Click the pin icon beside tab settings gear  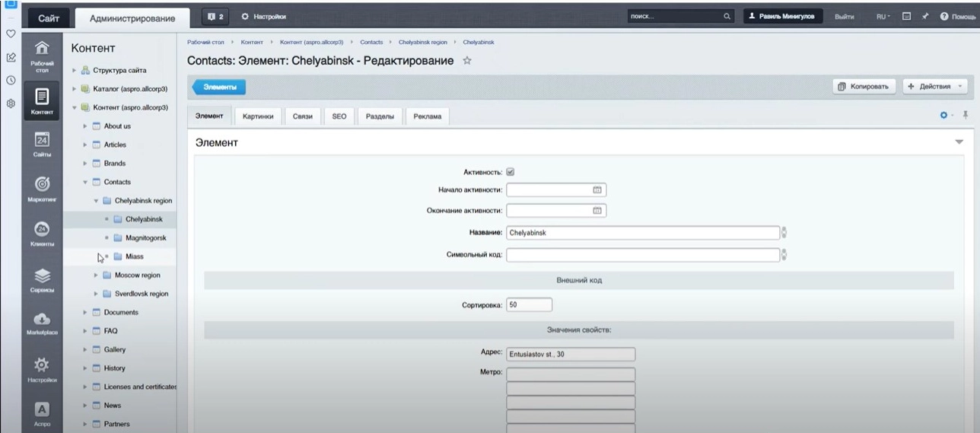click(966, 115)
